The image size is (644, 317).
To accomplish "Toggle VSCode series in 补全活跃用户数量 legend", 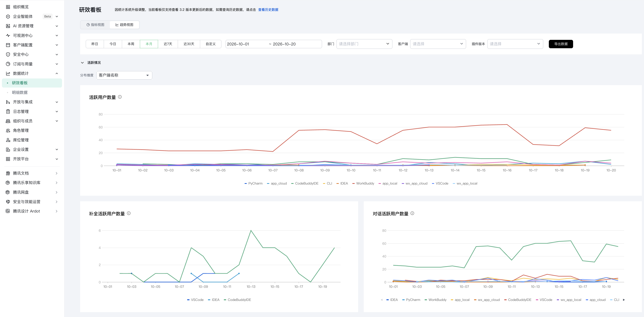I will (x=195, y=300).
